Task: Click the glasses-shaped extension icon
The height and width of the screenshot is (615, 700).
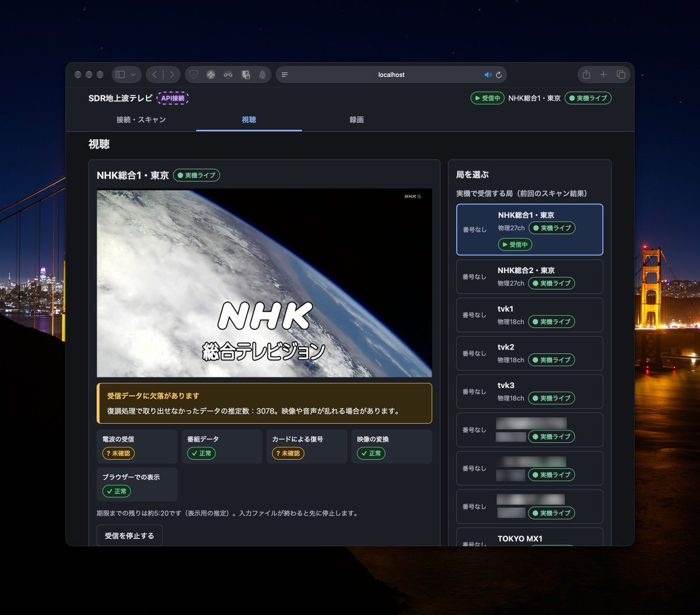Action: [x=228, y=75]
